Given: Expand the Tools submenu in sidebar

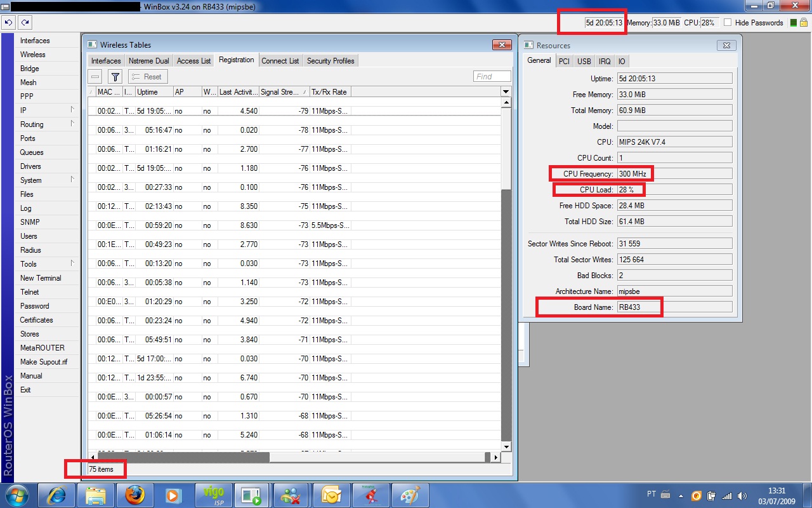Looking at the screenshot, I should click(72, 264).
